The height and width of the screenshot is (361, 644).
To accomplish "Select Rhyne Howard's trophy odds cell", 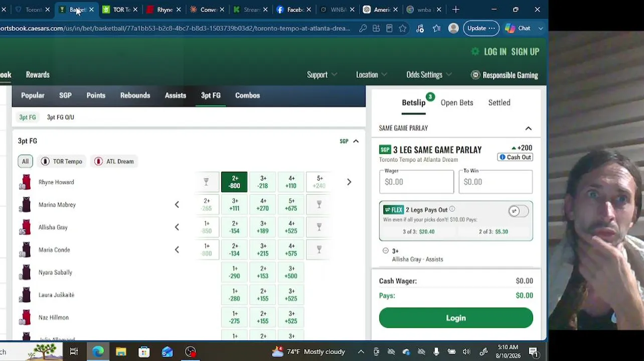I will (206, 182).
